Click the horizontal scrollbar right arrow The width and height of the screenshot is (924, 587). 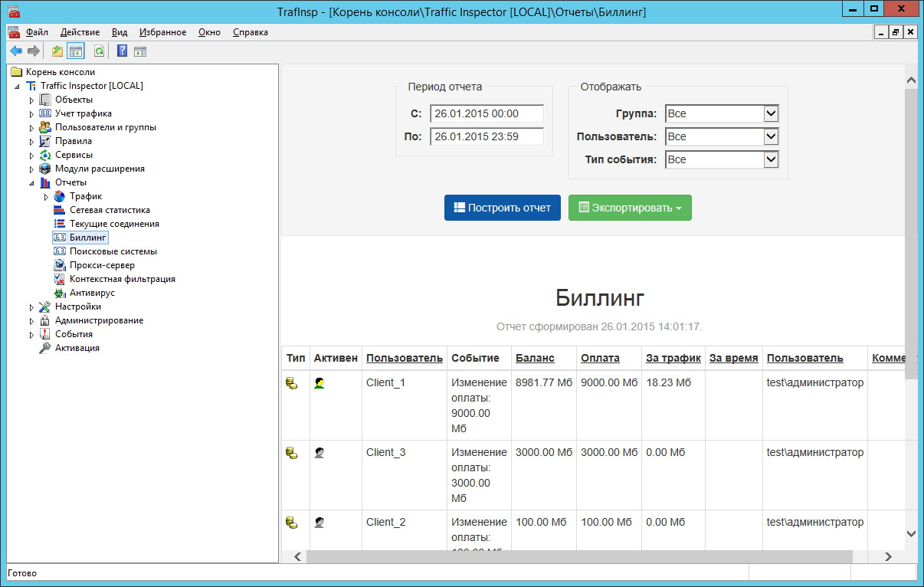coord(888,557)
